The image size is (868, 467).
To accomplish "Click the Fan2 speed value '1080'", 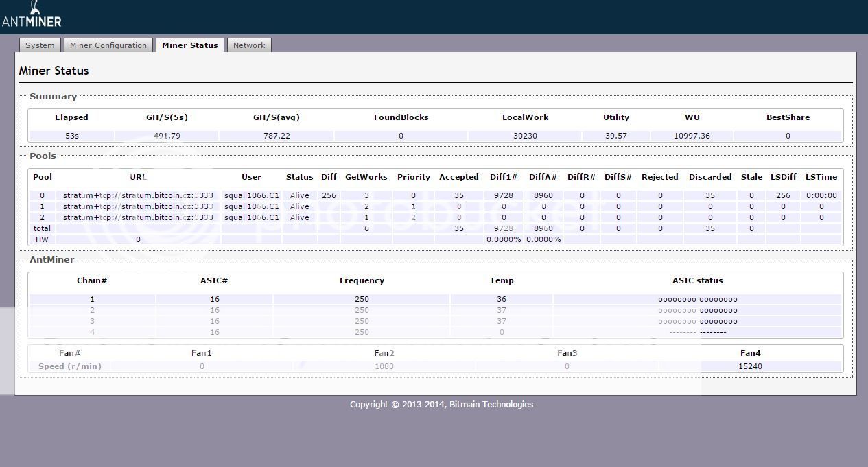I will (x=384, y=366).
